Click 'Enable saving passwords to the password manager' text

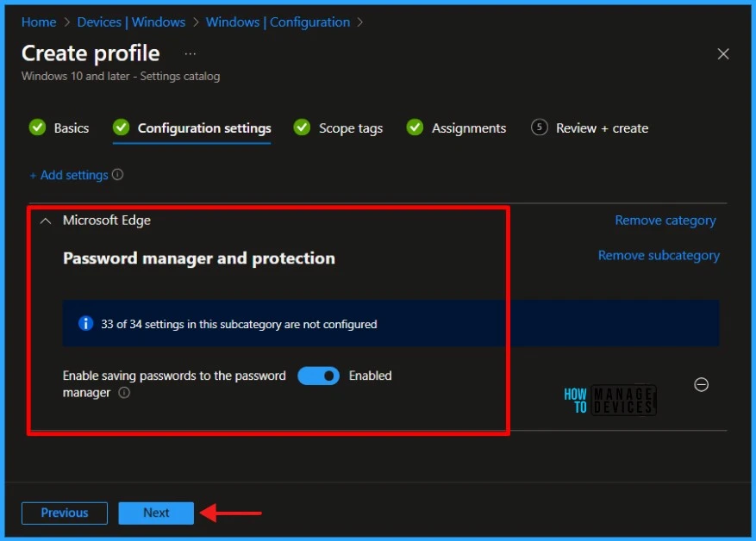click(174, 384)
